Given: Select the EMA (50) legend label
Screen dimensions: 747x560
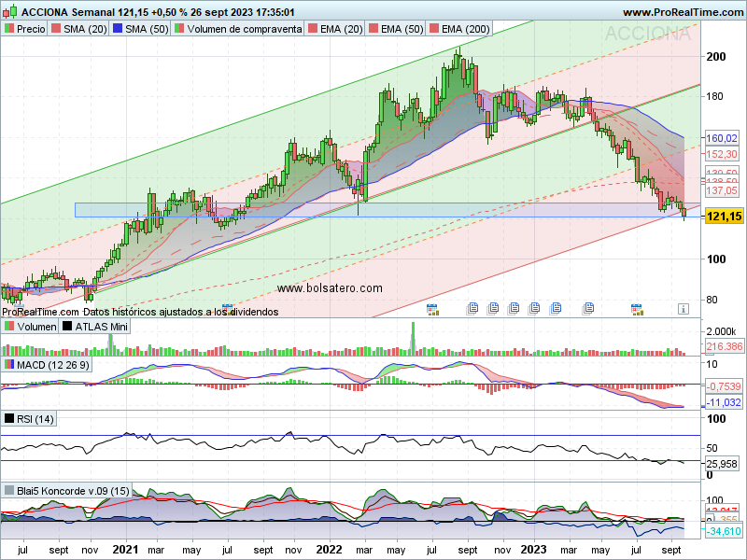Looking at the screenshot, I should click(x=402, y=29).
